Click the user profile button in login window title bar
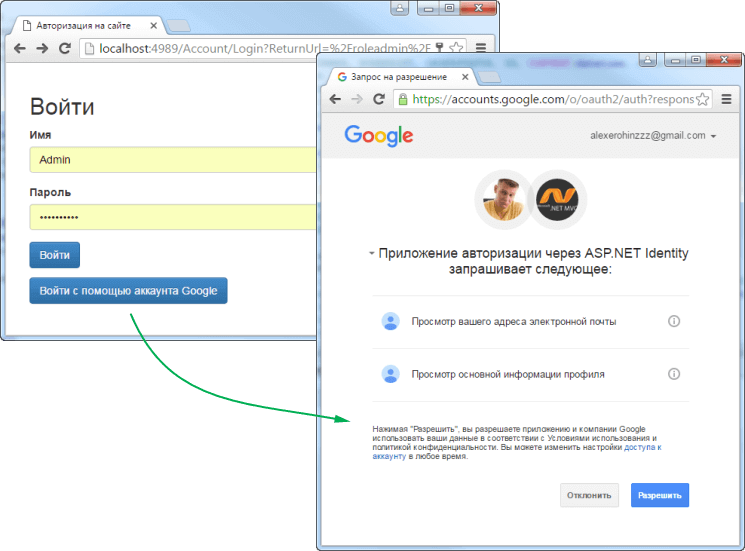This screenshot has width=745, height=551. tap(400, 8)
